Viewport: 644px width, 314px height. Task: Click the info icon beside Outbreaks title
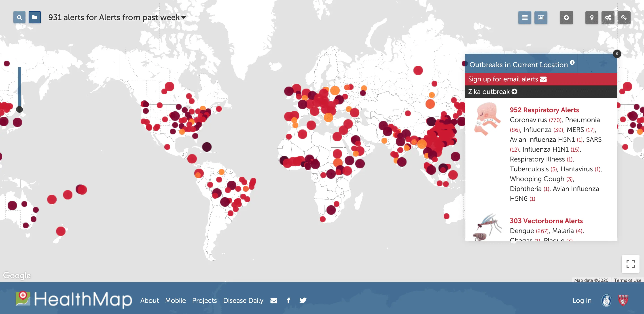[572, 62]
